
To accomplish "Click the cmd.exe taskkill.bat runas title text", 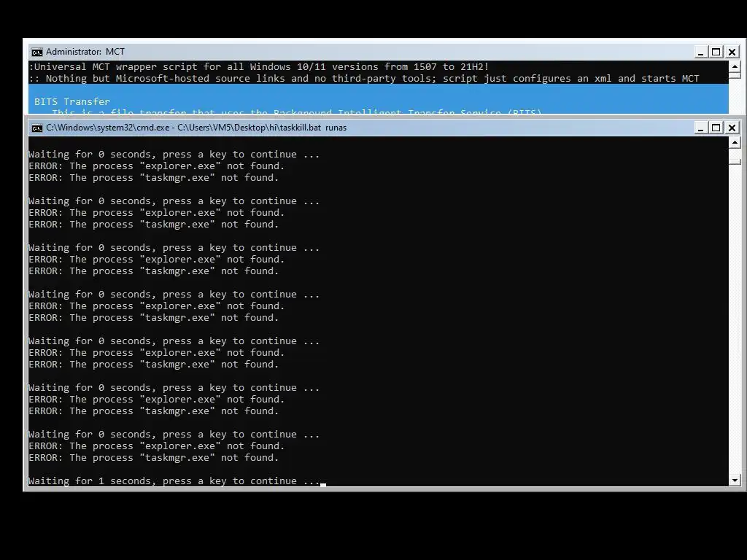I will point(196,128).
